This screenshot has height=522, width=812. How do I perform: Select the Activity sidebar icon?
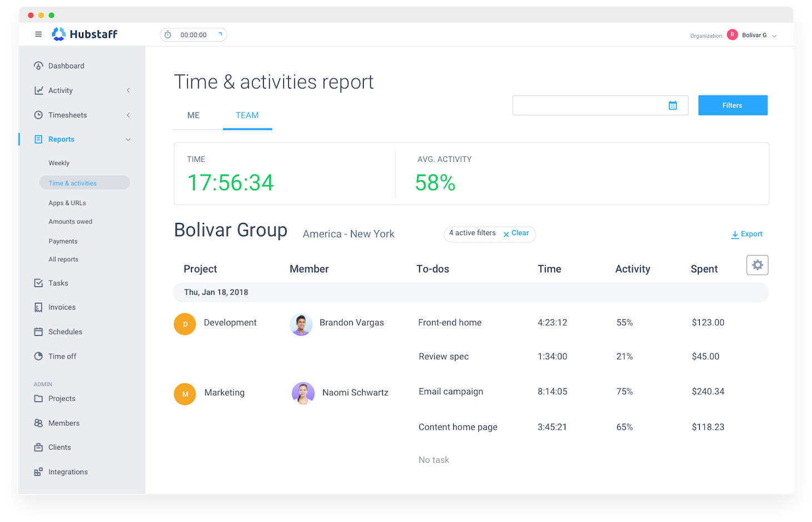[x=38, y=90]
